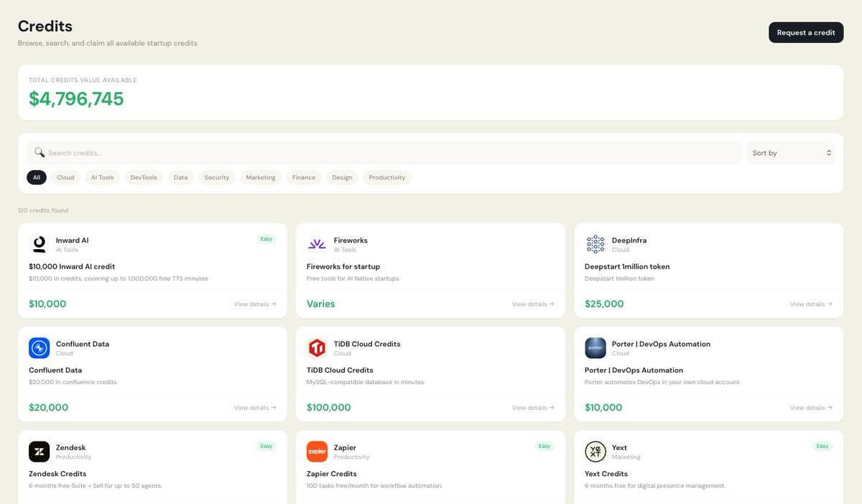
Task: Focus the Search credits input field
Action: click(384, 153)
